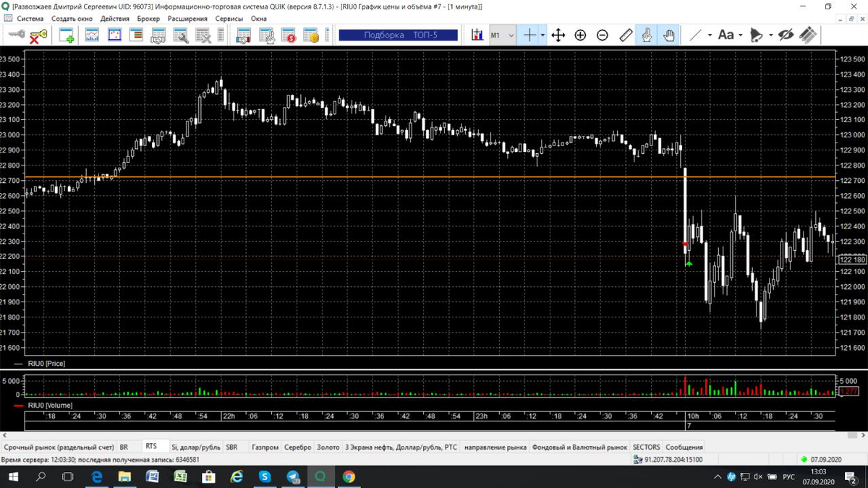Open the red scatter dots window icon
This screenshot has height=488, width=868.
coord(114,35)
